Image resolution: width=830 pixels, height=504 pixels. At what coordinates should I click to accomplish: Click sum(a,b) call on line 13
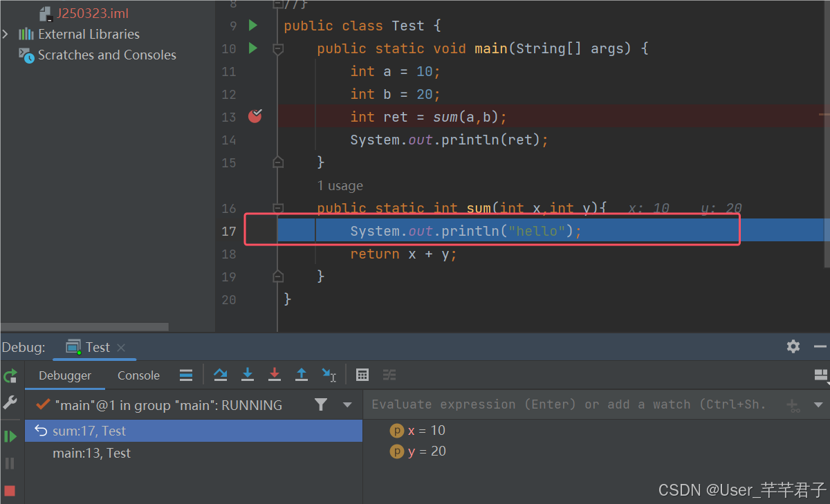(466, 117)
